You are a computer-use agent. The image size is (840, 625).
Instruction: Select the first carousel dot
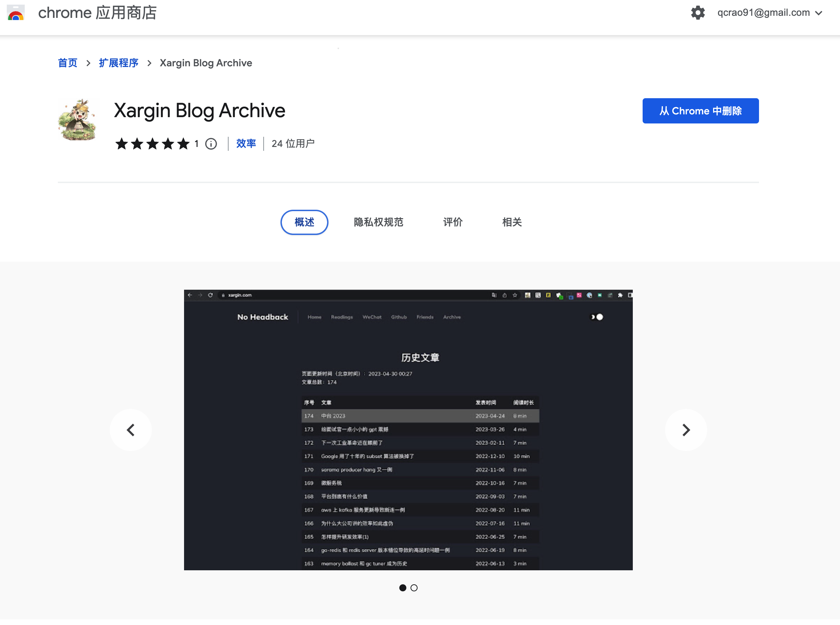pos(402,587)
